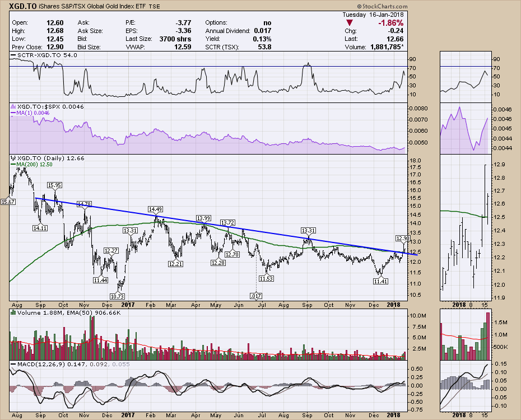Click the 11.41 December low annotation
This screenshot has height=420, width=521.
point(381,281)
